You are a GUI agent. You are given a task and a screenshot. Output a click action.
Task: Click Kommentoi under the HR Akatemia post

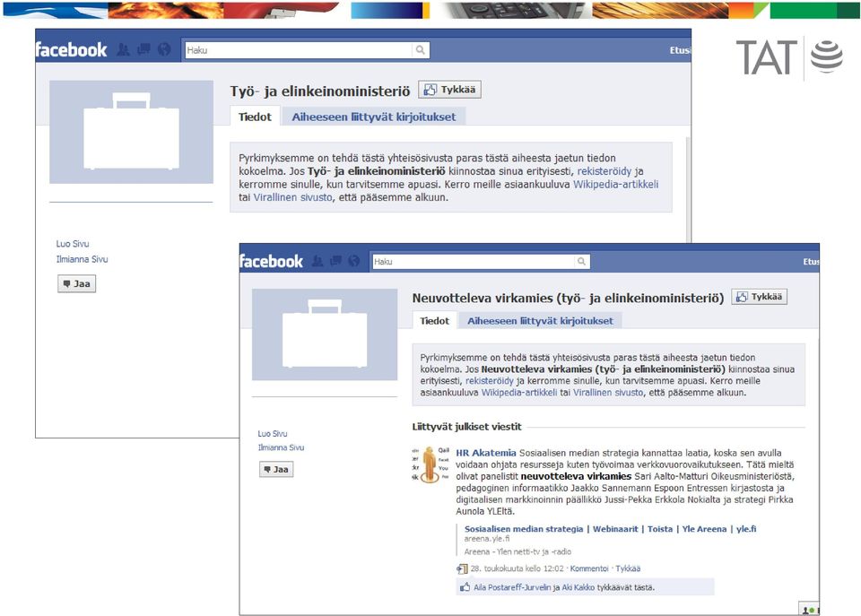click(589, 568)
